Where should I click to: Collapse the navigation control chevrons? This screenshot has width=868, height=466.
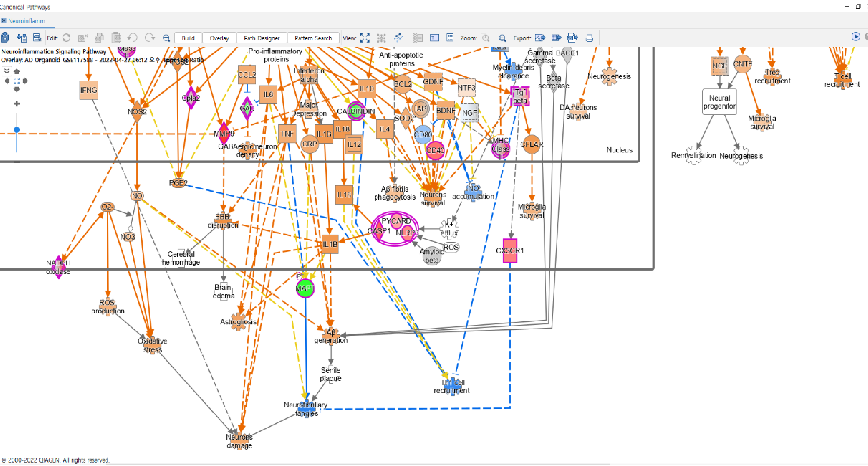tap(6, 71)
